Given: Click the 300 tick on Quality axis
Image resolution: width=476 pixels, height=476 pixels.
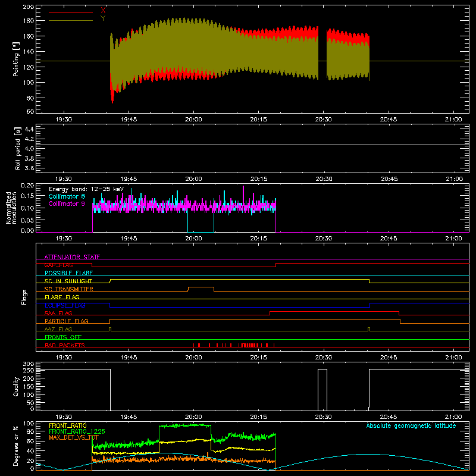Looking at the screenshot, I should coord(29,364).
